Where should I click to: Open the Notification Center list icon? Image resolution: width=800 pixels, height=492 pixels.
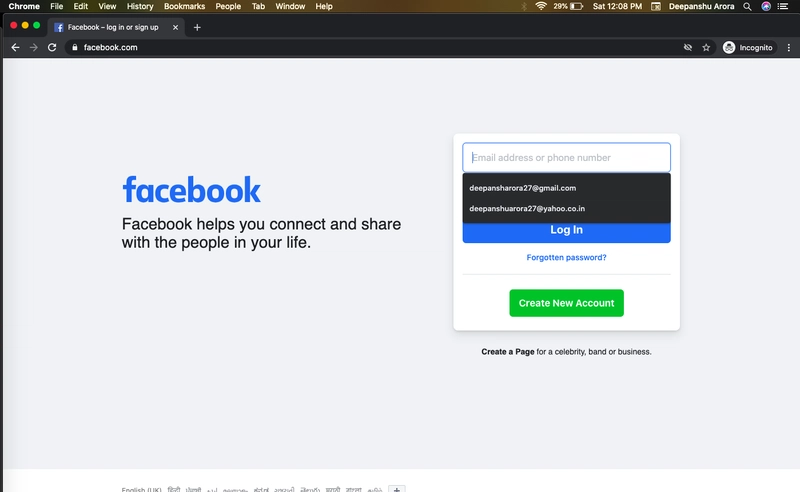(783, 6)
